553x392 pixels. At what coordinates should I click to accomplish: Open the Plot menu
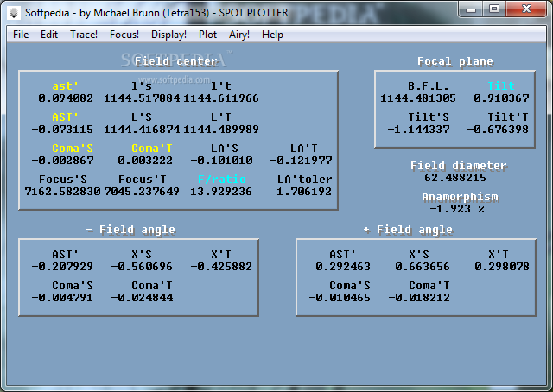tap(207, 35)
